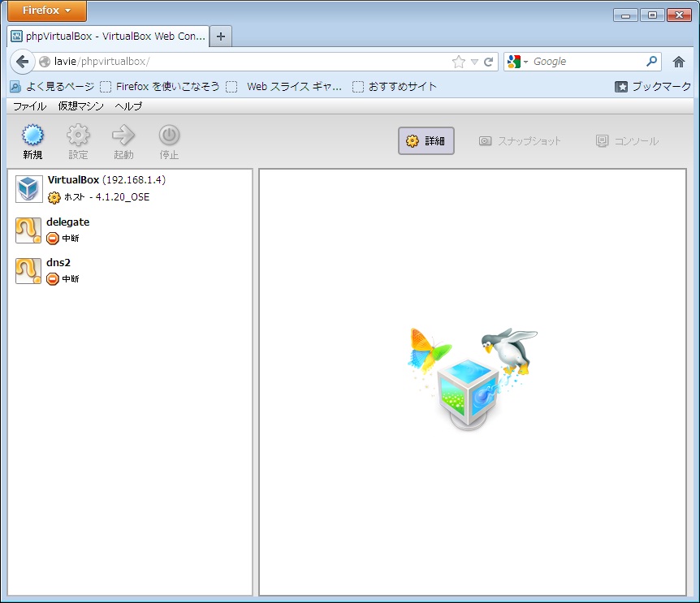Click the dns2 中断 status icon
The image size is (700, 603).
pos(53,279)
